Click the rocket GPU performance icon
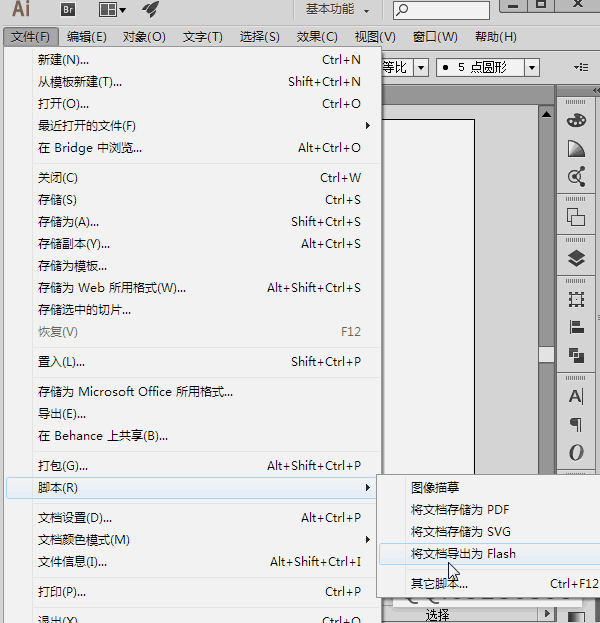Screen dimensions: 600x623 [150, 9]
